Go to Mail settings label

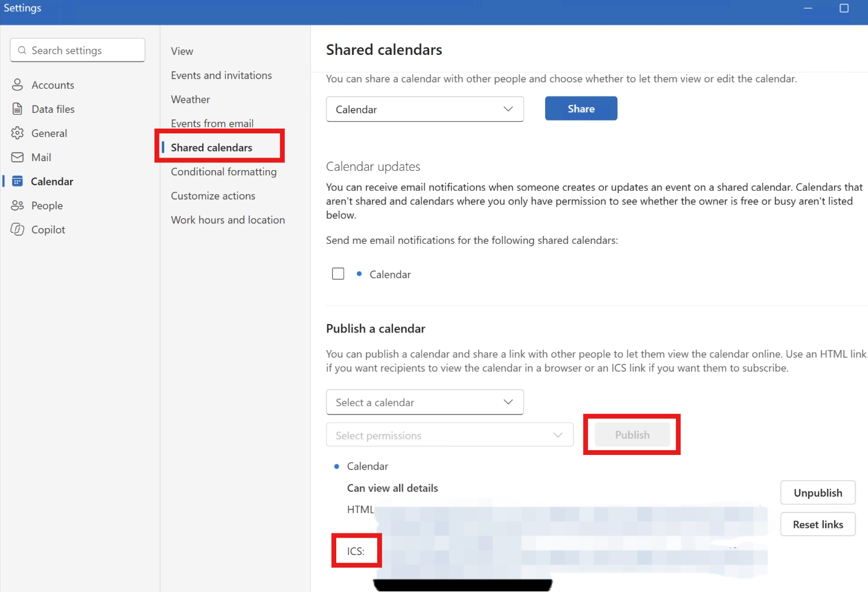41,158
